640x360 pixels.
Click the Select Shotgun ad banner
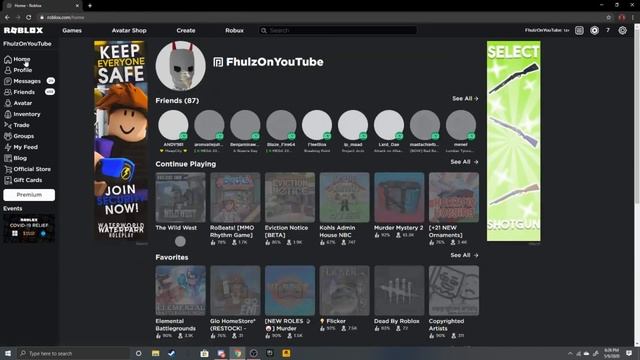point(513,141)
